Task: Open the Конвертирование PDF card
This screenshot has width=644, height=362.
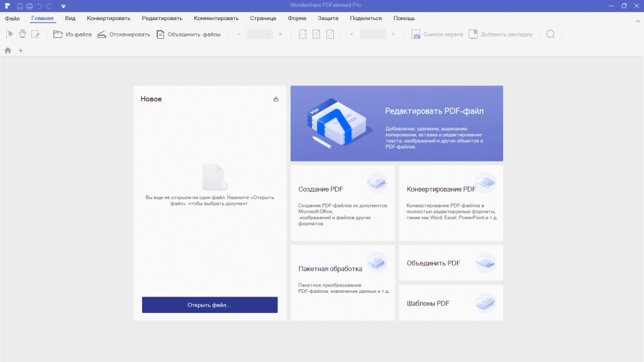Action: click(x=451, y=203)
